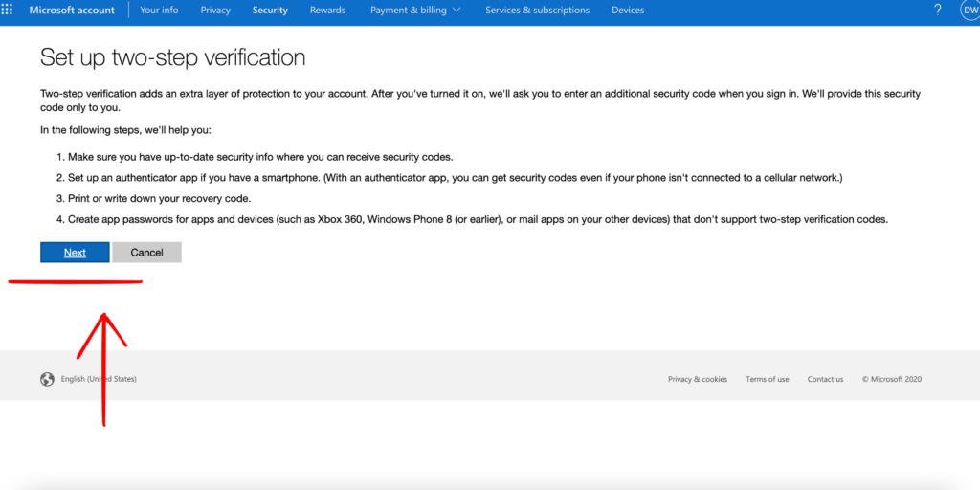Switch to the Rewards tab
Image resolution: width=980 pixels, height=490 pixels.
328,11
